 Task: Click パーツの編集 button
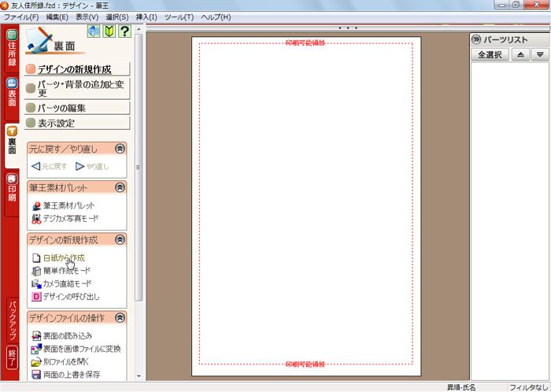click(77, 108)
